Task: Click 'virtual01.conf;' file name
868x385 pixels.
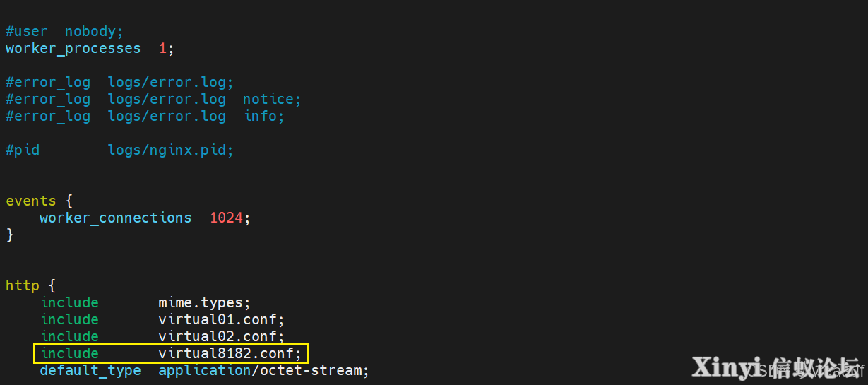Action: point(222,320)
